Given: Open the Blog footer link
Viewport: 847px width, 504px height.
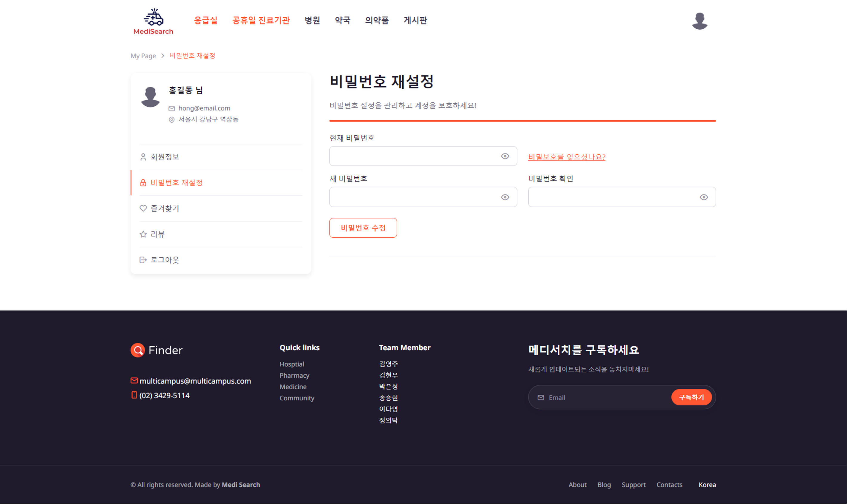Looking at the screenshot, I should pyautogui.click(x=604, y=485).
